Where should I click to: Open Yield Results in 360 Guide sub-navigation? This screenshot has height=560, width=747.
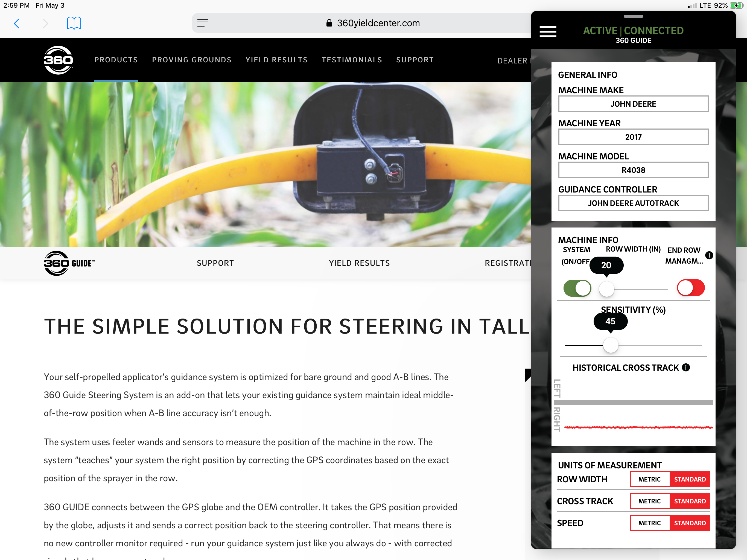[x=359, y=263]
